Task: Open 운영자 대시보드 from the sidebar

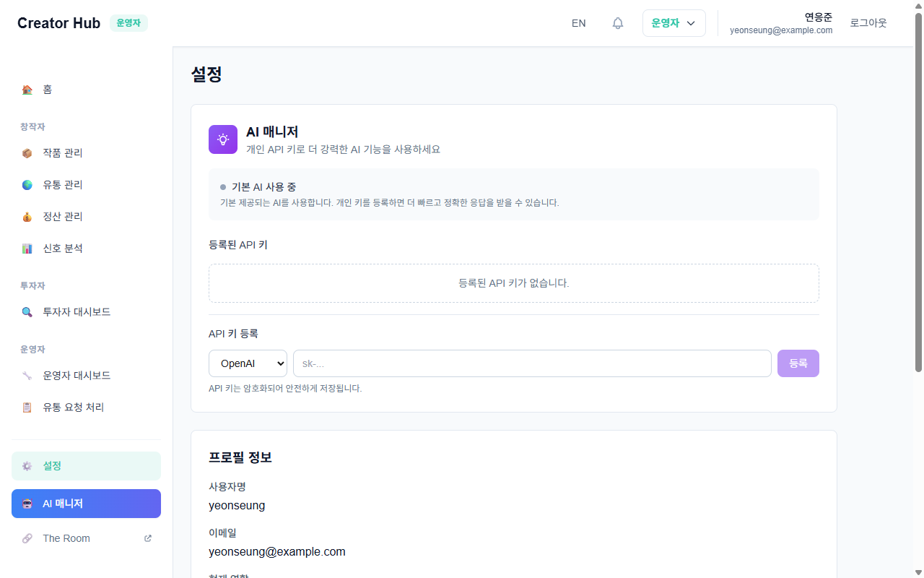Action: [x=77, y=376]
